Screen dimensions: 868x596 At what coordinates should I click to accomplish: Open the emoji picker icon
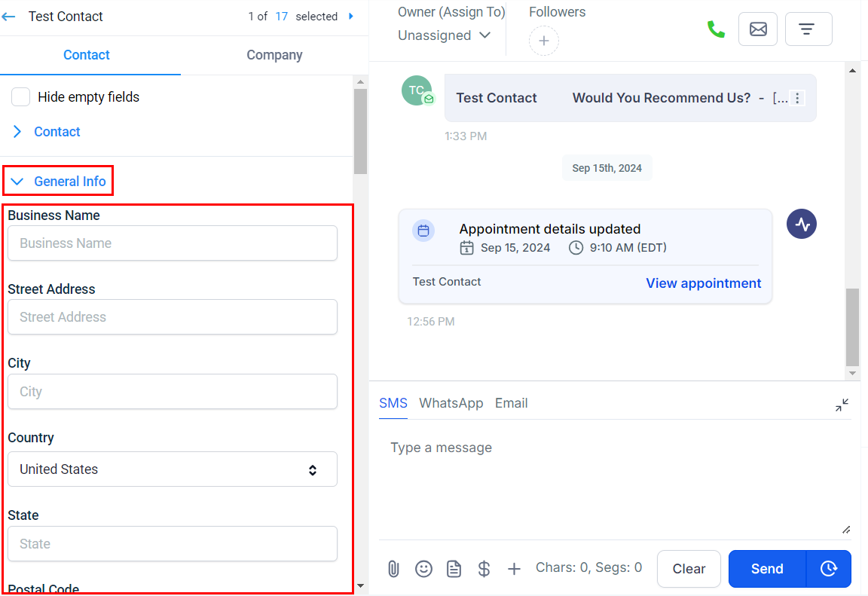[x=424, y=569]
